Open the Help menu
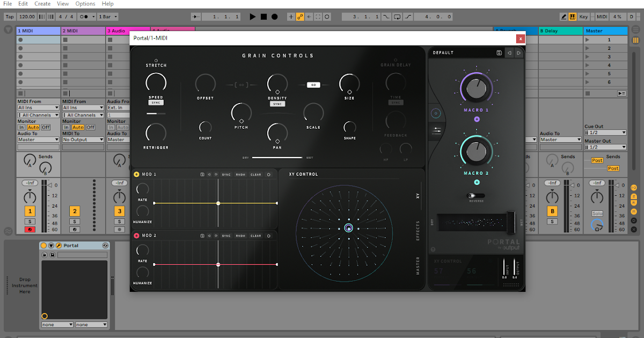Image resolution: width=644 pixels, height=338 pixels. pyautogui.click(x=108, y=4)
